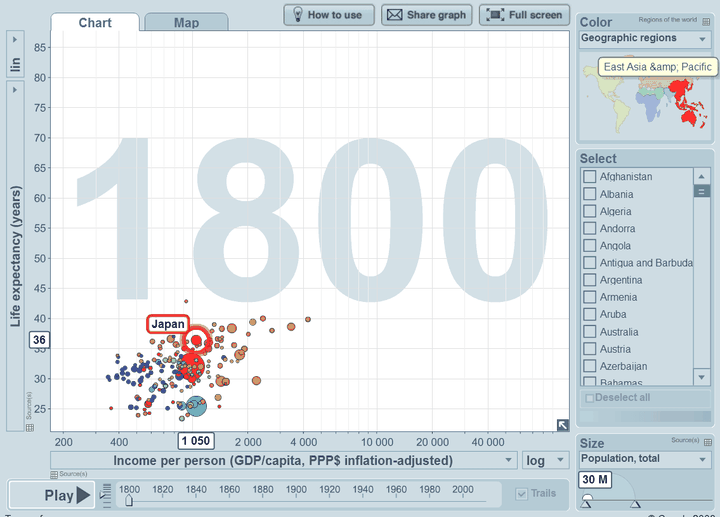Check the Angola checkbox
This screenshot has height=517, width=720.
point(590,246)
